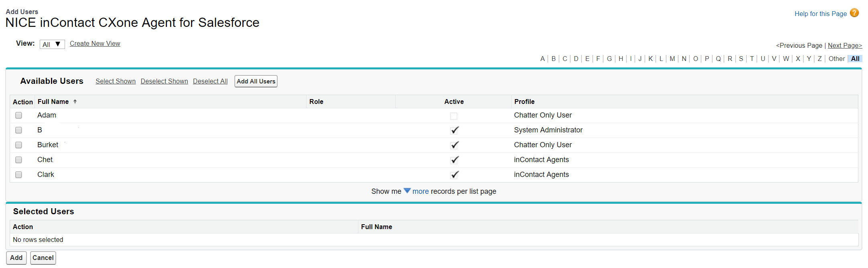The height and width of the screenshot is (268, 868).
Task: Check the box for user B
Action: (x=18, y=130)
